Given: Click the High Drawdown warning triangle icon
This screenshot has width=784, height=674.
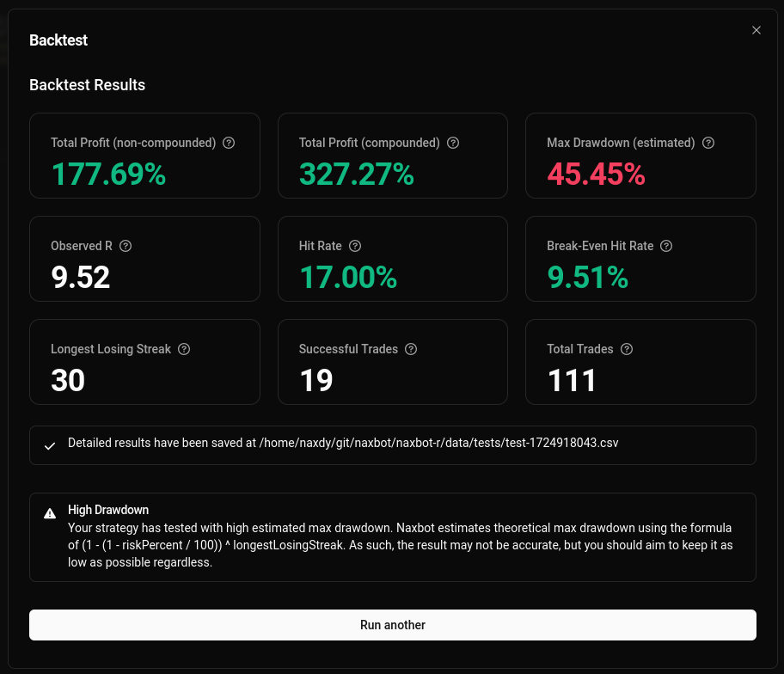Looking at the screenshot, I should pyautogui.click(x=50, y=513).
